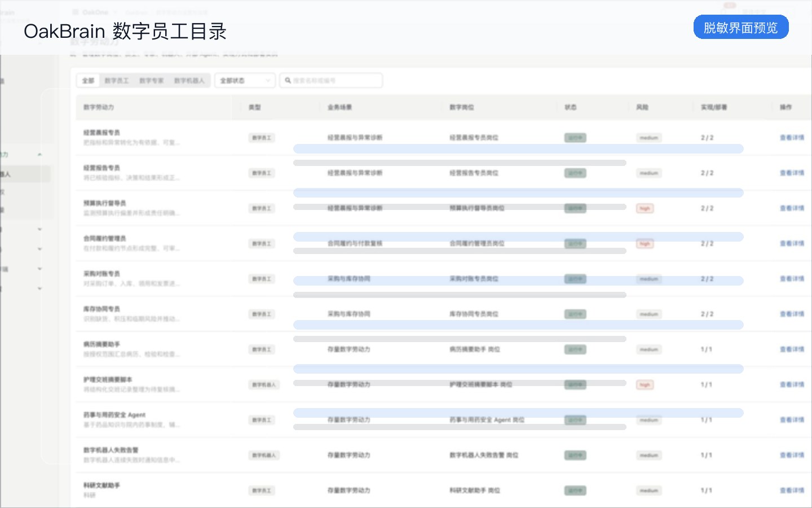
Task: Select the 病历摘要助手 row name
Action: (x=101, y=344)
